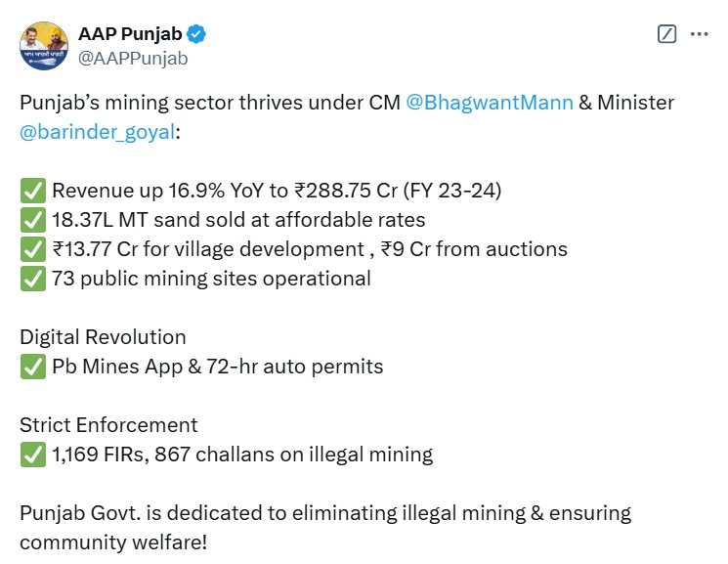
Task: Open the @barinder_goyal mention link
Action: point(97,132)
